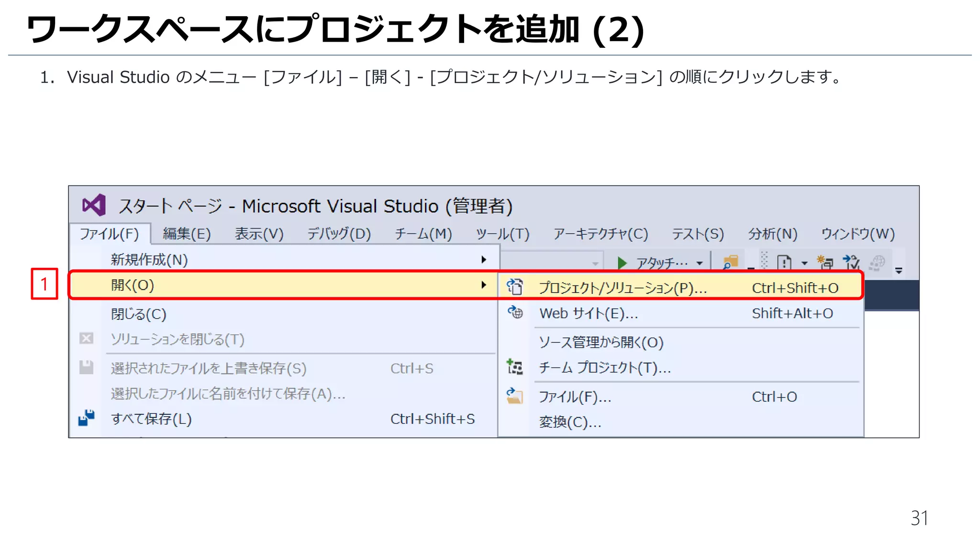Click the clipboard check arrow icon

(851, 262)
